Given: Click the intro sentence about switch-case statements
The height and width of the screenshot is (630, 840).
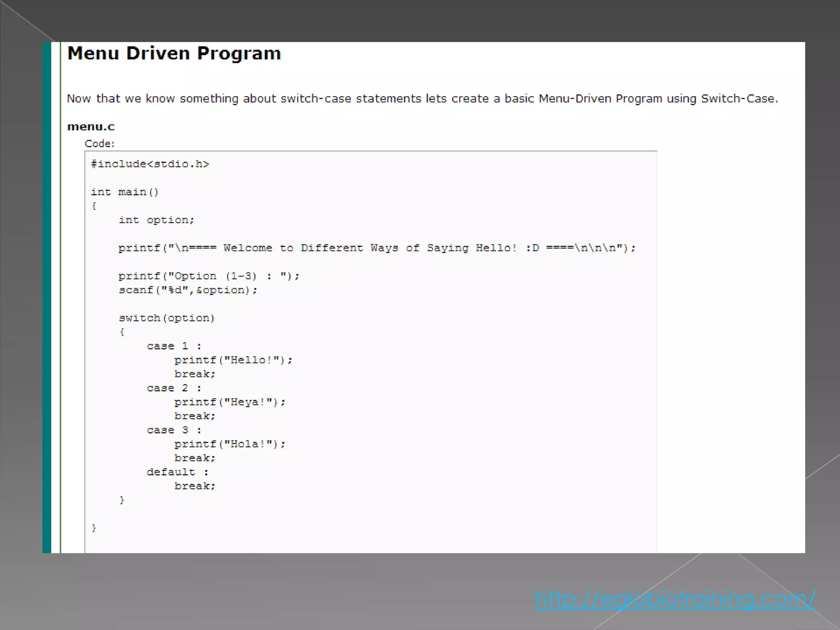Looking at the screenshot, I should pos(422,99).
